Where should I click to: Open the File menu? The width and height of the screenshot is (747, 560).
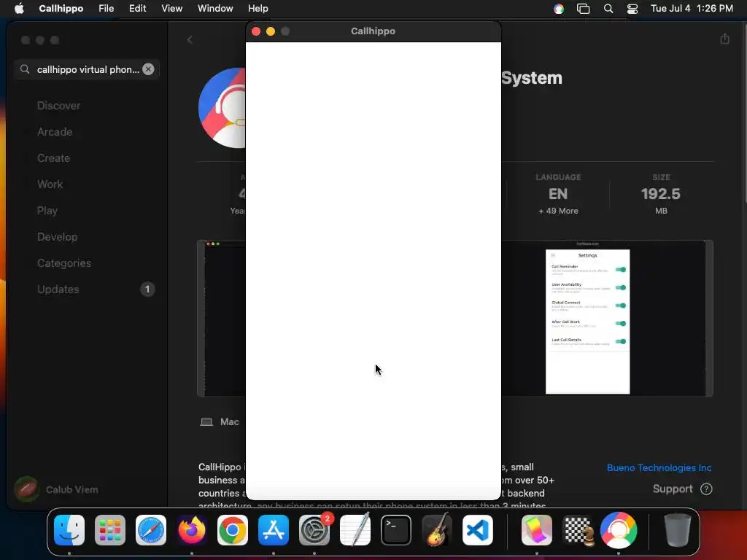[107, 9]
